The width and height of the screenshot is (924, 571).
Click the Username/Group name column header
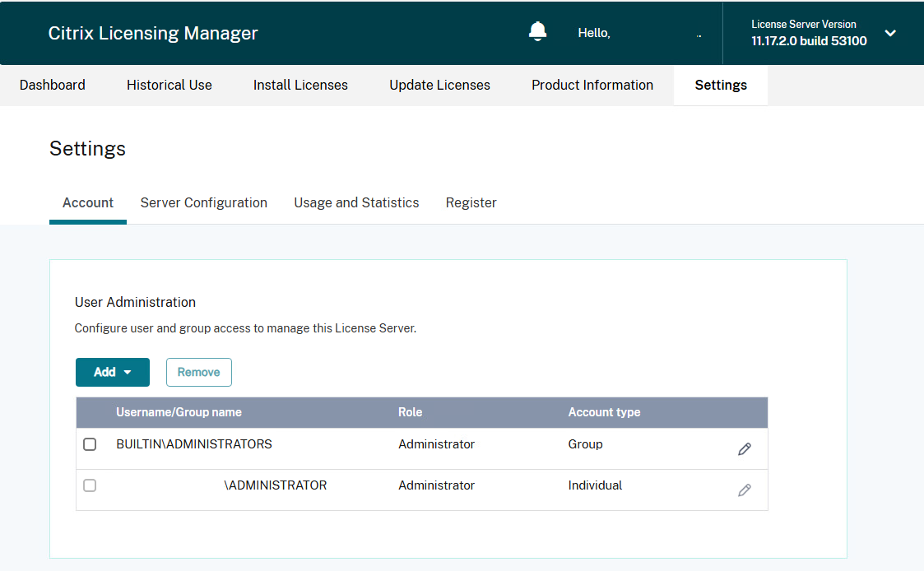click(x=179, y=412)
